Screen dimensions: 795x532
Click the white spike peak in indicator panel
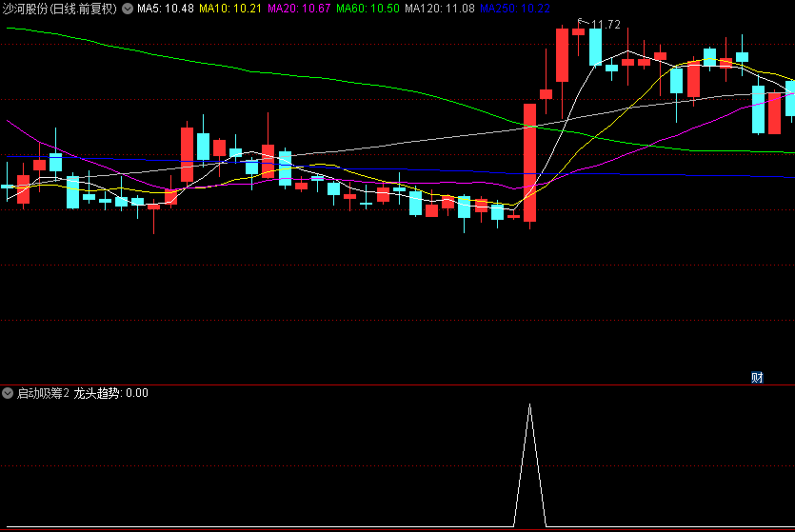[x=529, y=406]
